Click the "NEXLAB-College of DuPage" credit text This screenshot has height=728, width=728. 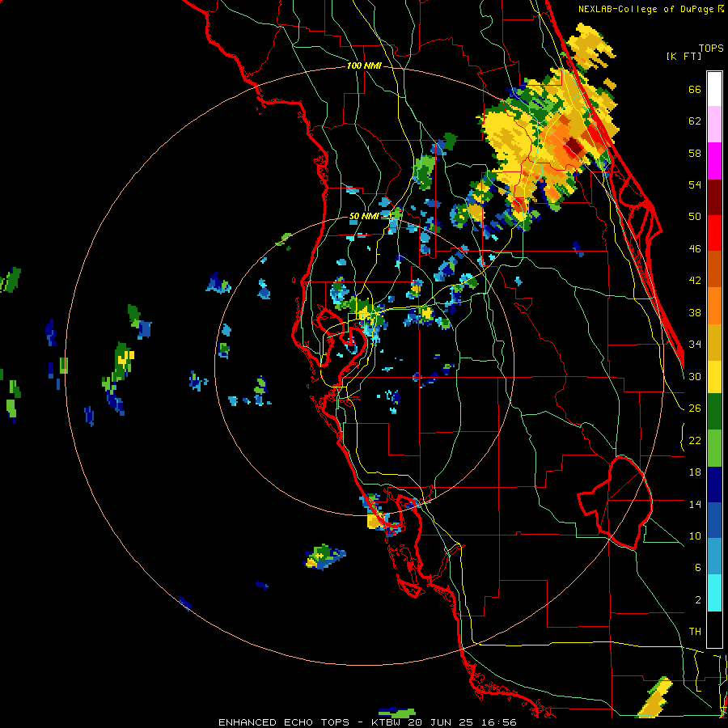pyautogui.click(x=645, y=9)
